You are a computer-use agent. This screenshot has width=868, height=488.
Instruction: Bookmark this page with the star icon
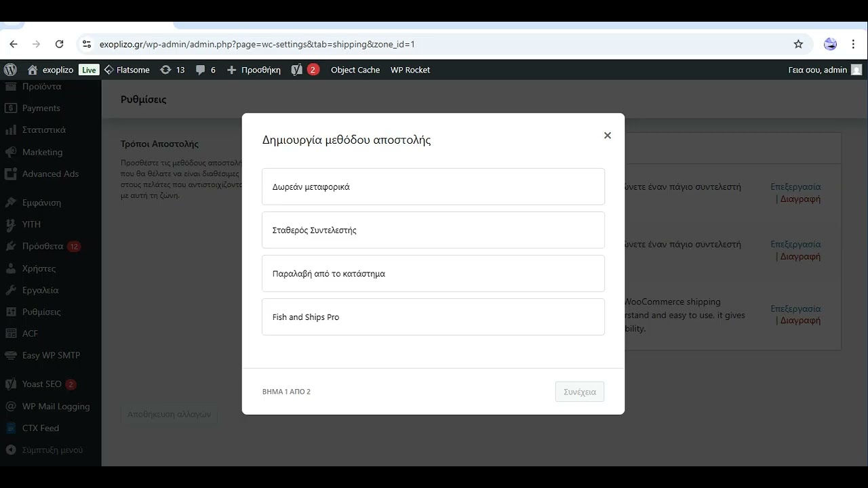tap(798, 44)
